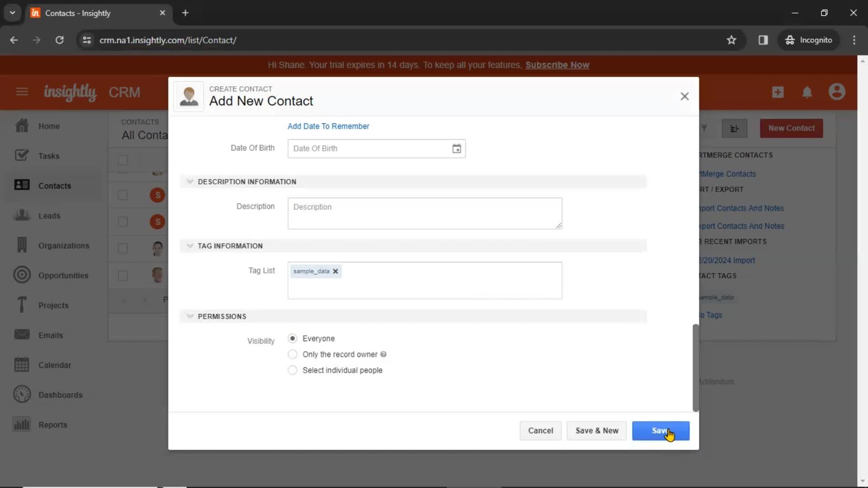Click Subscribe Now trial upgrade link

pos(556,64)
